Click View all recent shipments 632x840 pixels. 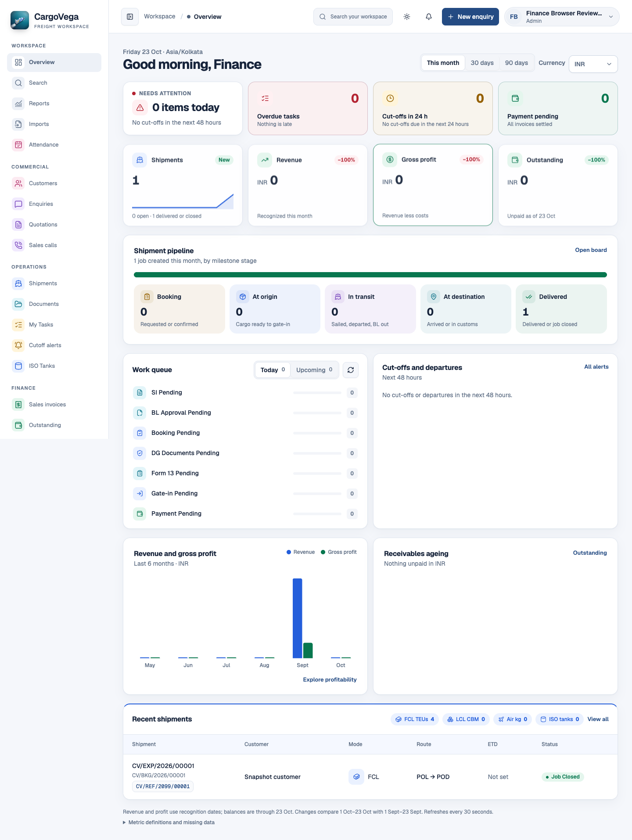coord(598,719)
